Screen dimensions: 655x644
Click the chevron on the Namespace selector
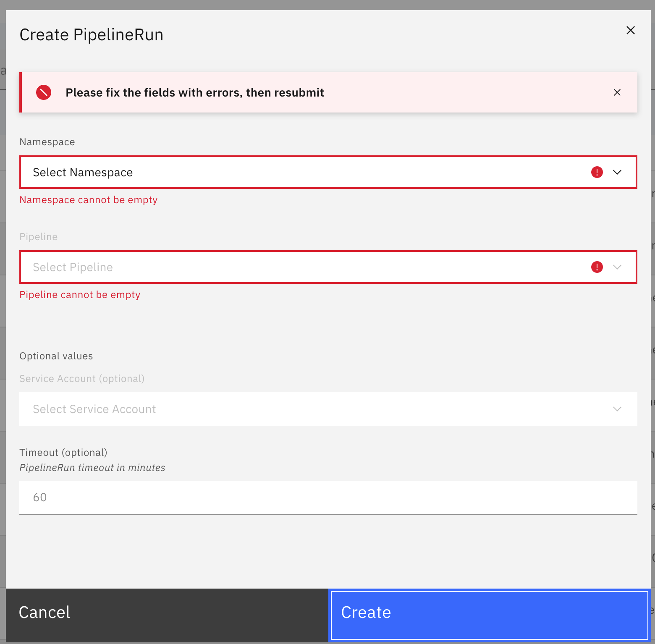click(617, 172)
